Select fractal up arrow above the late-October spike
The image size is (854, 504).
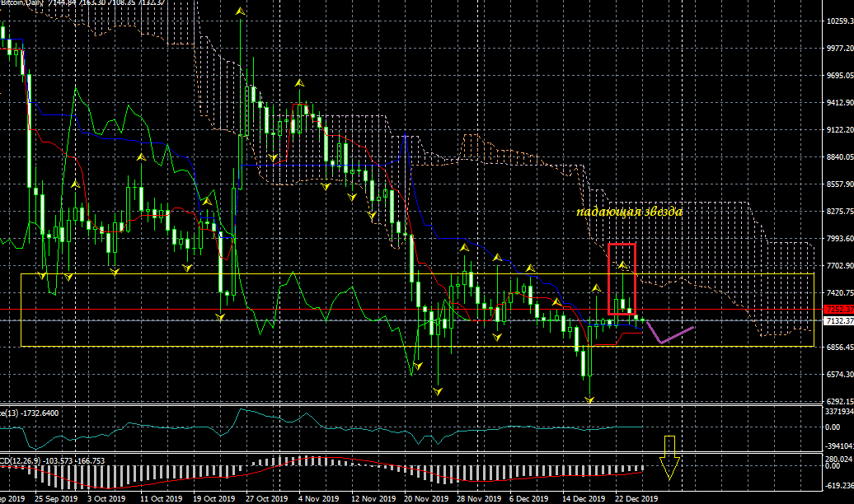pyautogui.click(x=240, y=12)
